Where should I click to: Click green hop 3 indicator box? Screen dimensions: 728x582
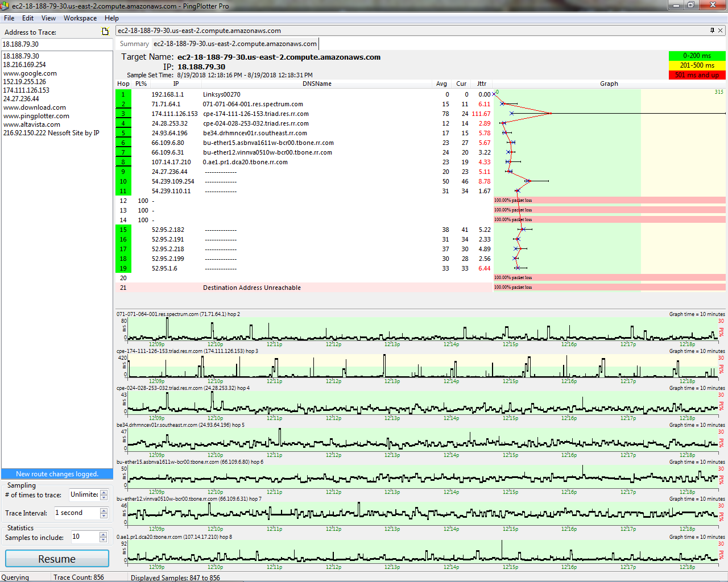coord(123,114)
